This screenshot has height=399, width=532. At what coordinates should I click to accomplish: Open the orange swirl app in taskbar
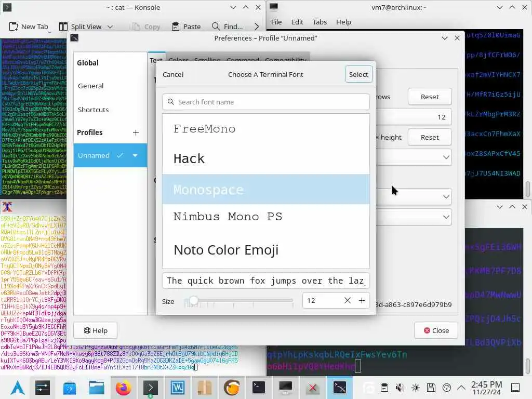232,388
